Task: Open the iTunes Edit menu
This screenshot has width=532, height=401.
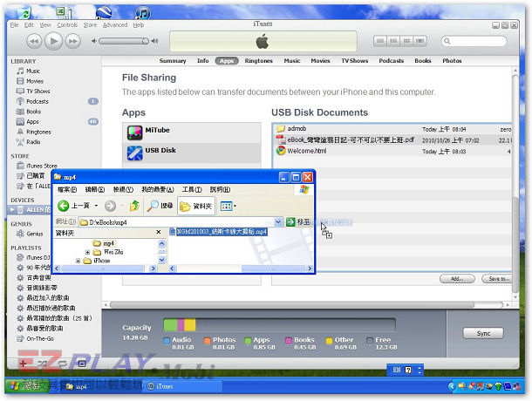Action: pos(29,24)
